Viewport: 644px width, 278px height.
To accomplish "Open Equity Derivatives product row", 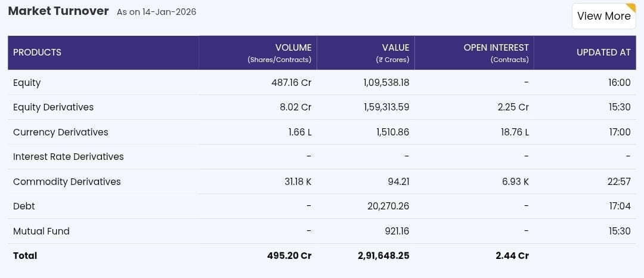I will tap(53, 107).
